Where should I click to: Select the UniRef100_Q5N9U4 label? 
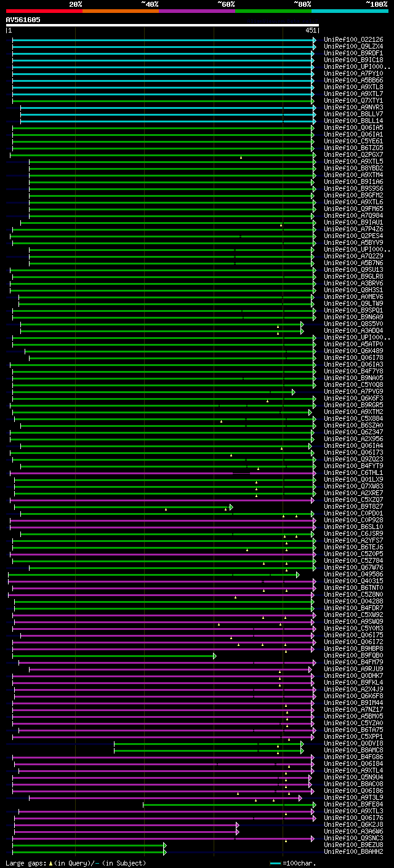(353, 777)
